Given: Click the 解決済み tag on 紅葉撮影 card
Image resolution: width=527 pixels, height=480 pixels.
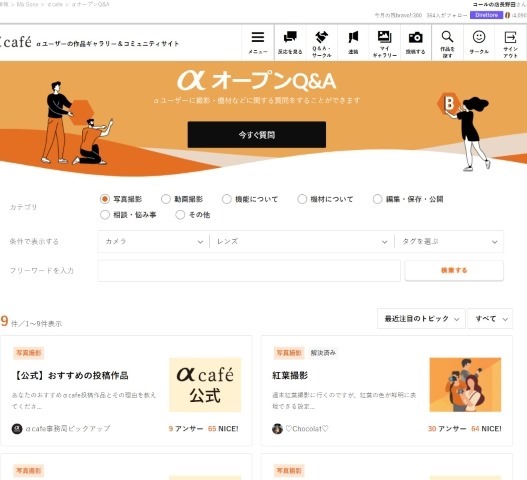Looking at the screenshot, I should coord(323,353).
